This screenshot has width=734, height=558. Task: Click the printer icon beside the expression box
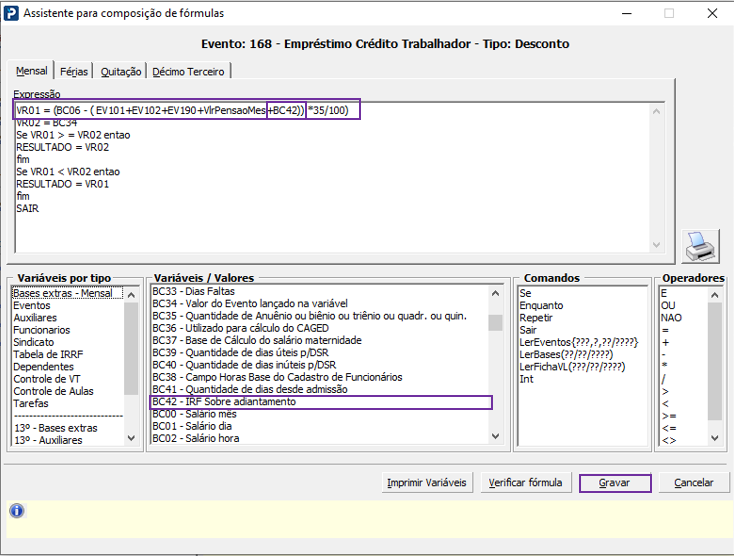pos(700,245)
